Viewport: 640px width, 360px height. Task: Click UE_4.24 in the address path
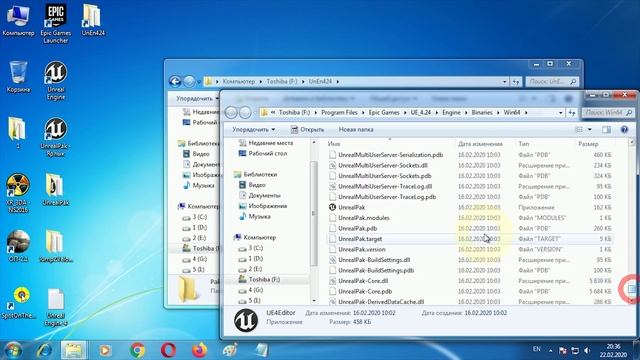(x=421, y=112)
